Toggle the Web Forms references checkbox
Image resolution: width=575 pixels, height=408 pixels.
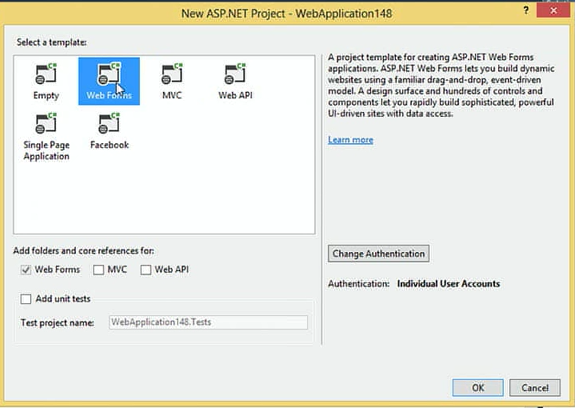click(26, 270)
